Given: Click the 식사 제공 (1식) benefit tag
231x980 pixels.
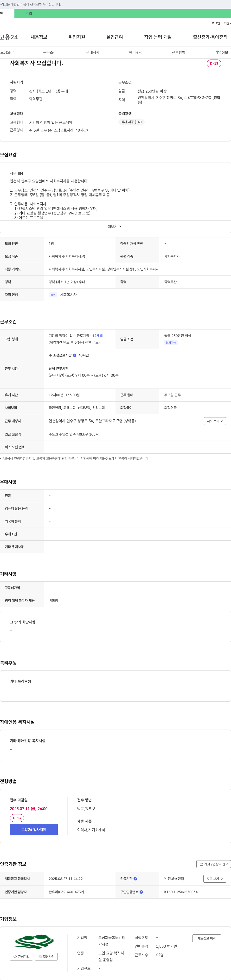Looking at the screenshot, I should [x=131, y=122].
